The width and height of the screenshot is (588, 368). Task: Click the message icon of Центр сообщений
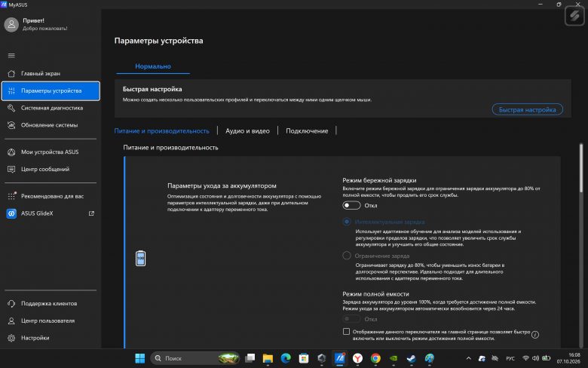[11, 170]
